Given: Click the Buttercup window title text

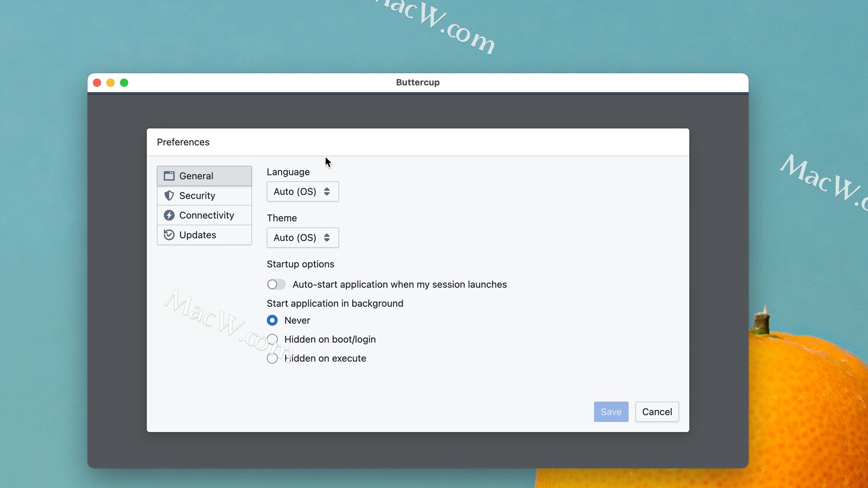Looking at the screenshot, I should (418, 82).
